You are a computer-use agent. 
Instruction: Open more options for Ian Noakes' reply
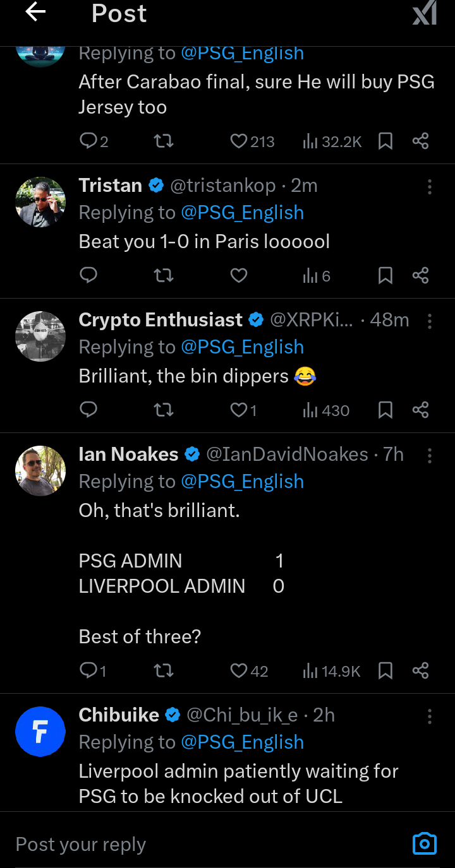click(430, 455)
